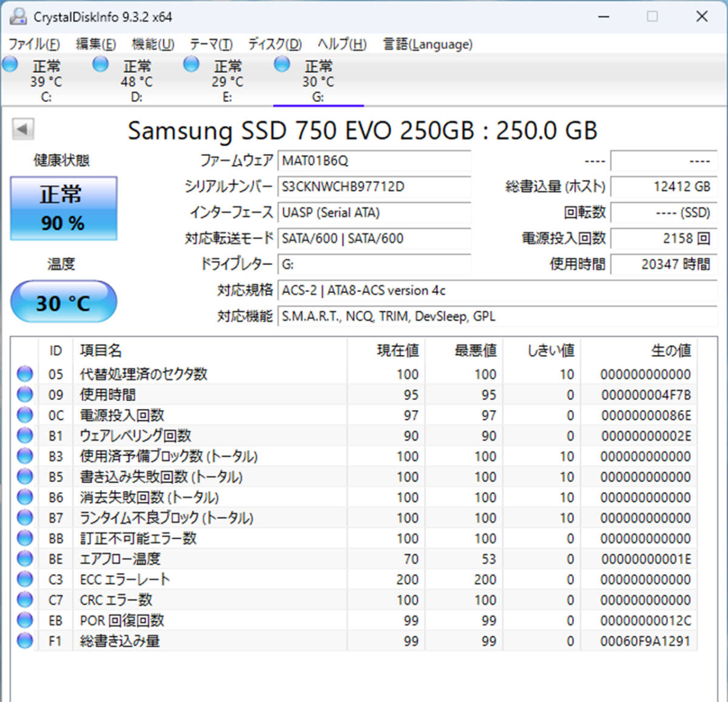Select the D: drive status icon

coord(101,64)
